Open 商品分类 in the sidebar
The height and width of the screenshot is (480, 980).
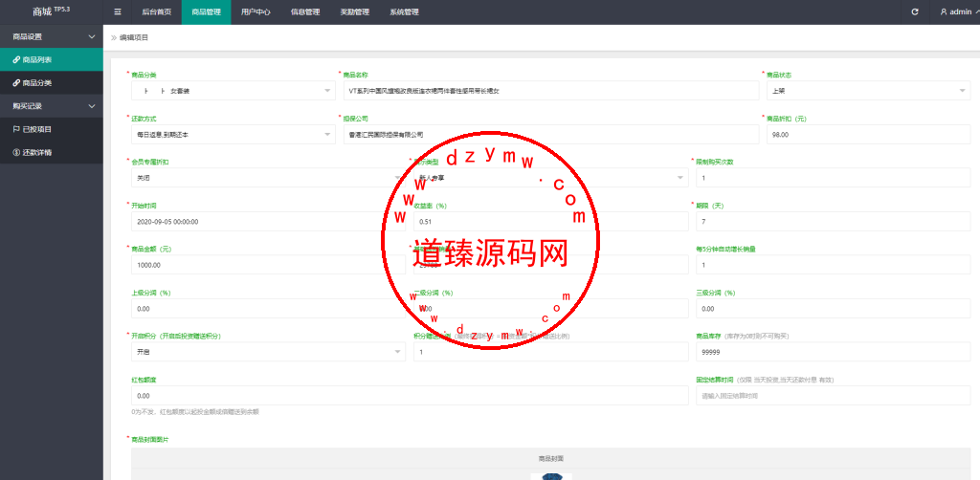(52, 83)
